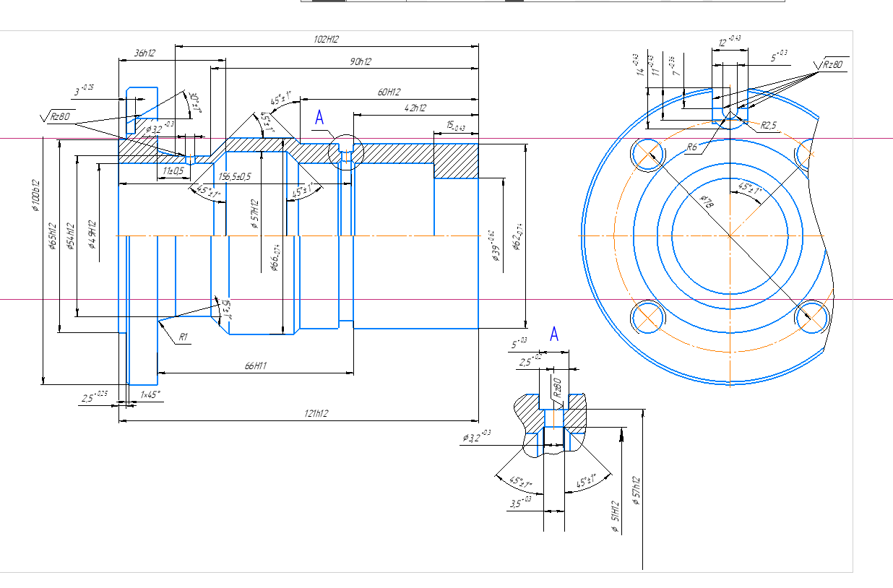Click the 36h12 dimension at top left
Screen dimensions: 893x588
point(145,53)
